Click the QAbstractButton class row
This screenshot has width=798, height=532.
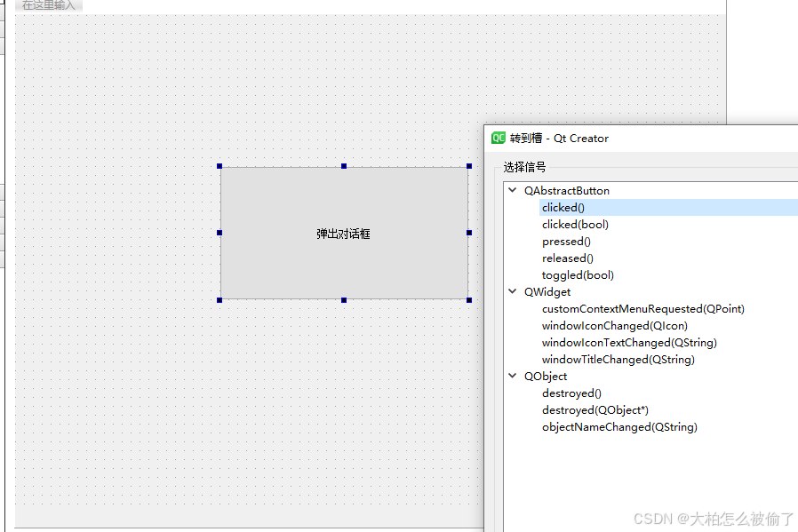coord(566,191)
